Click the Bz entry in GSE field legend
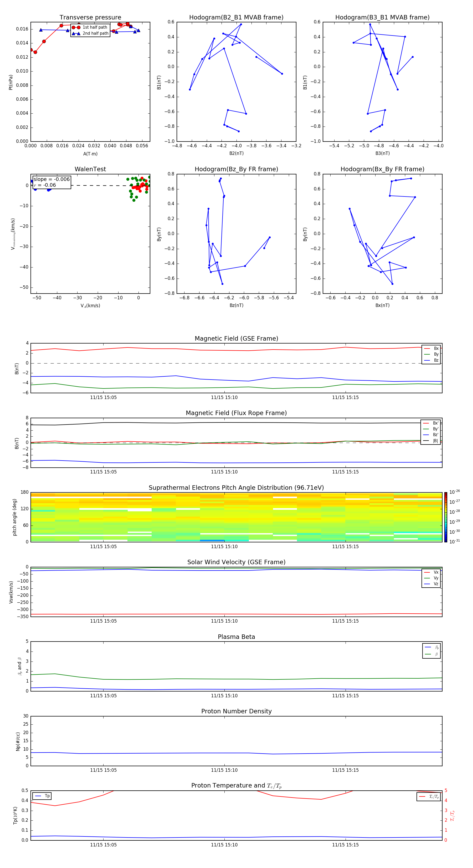Screen dimensions: 473x868 431,360
